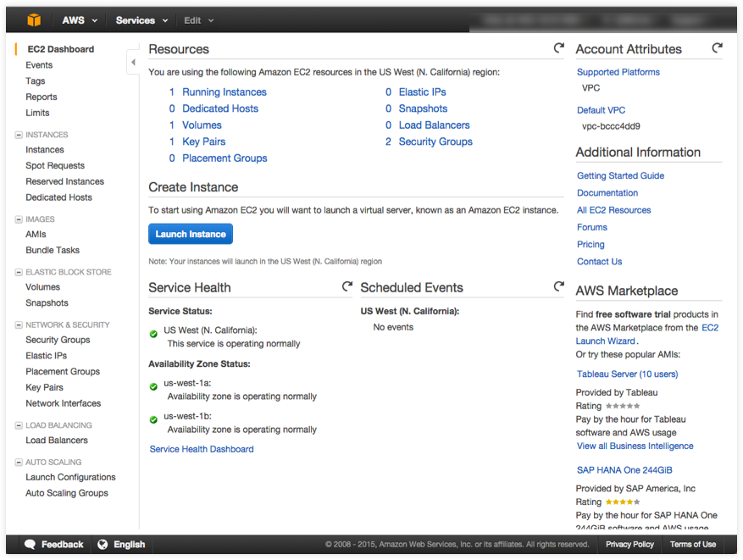Click the Launch Instance button
This screenshot has width=743, height=560.
click(x=190, y=234)
